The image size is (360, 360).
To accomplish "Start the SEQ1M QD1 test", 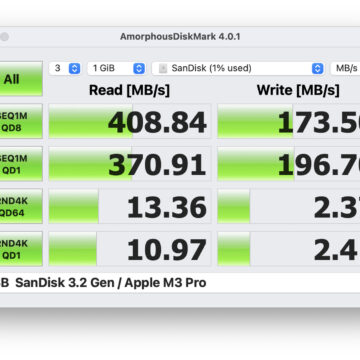I will pyautogui.click(x=21, y=164).
